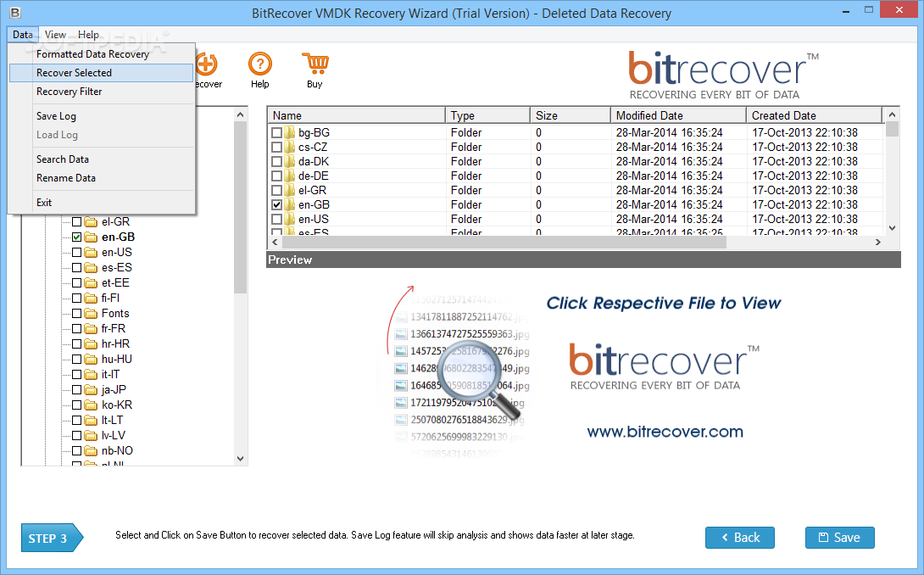Open the View menu
The width and height of the screenshot is (924, 575).
click(x=55, y=34)
